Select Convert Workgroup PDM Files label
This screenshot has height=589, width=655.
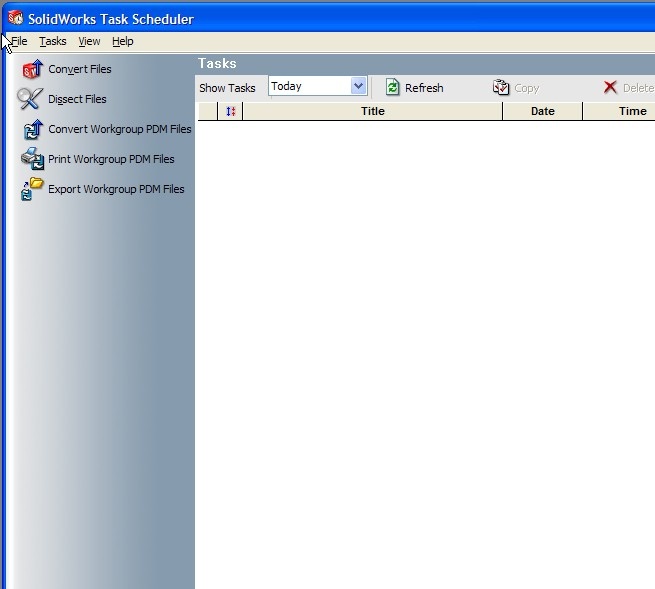click(x=120, y=129)
